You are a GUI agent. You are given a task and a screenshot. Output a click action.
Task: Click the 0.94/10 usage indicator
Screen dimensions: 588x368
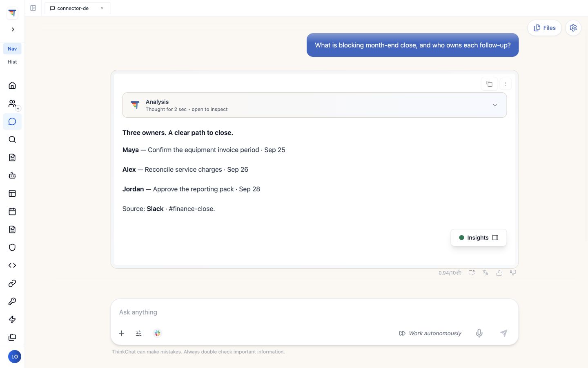click(x=450, y=273)
